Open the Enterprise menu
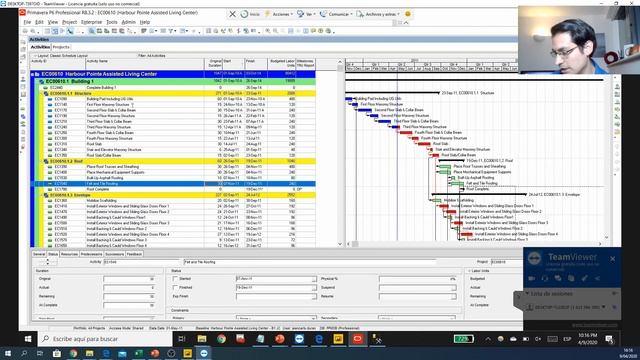The width and height of the screenshot is (640, 360). tap(91, 22)
